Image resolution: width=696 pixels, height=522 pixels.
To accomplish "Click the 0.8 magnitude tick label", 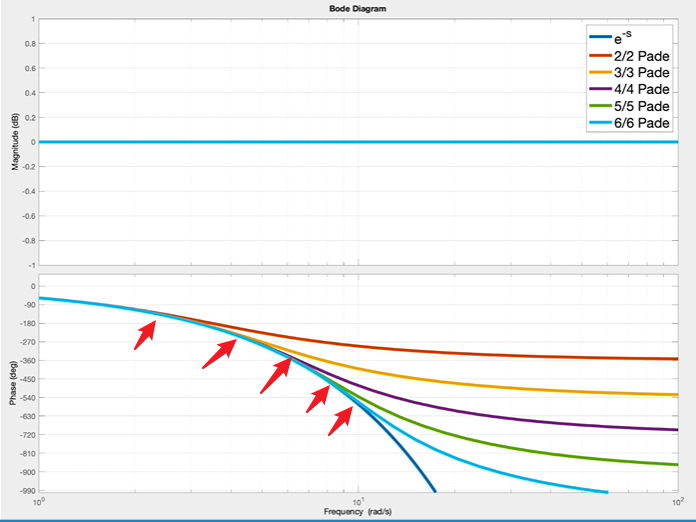I will 31,44.
